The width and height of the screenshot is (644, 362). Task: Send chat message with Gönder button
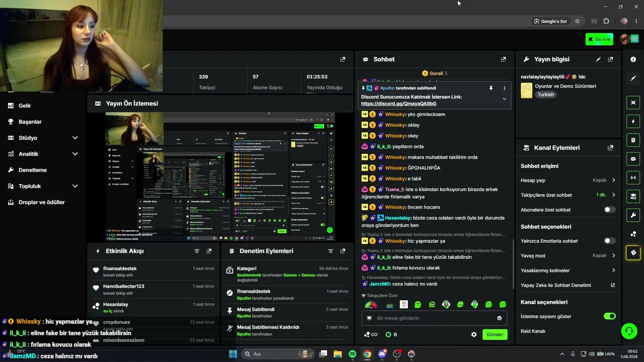point(495,334)
